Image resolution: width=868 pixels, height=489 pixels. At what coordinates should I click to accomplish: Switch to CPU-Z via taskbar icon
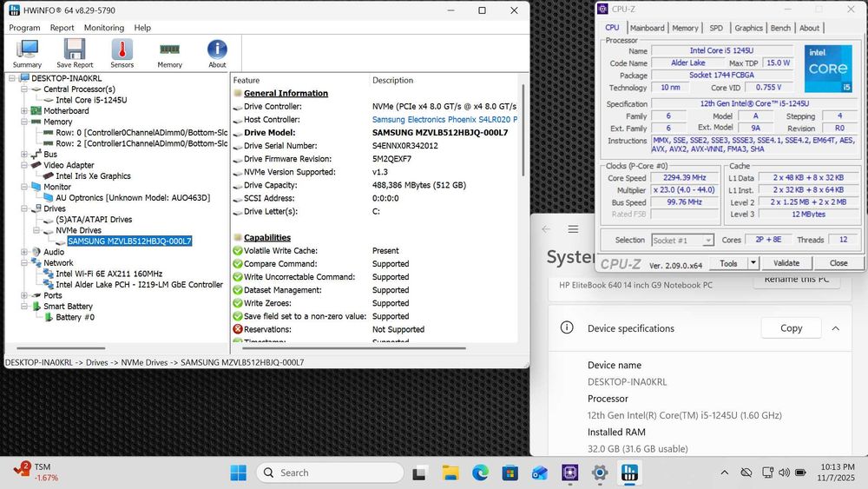tap(569, 473)
